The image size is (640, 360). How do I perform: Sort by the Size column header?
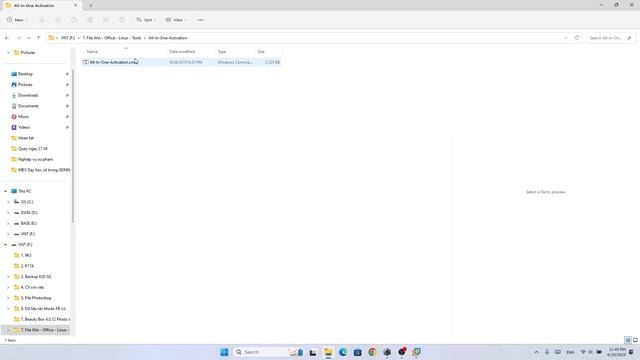pos(261,51)
